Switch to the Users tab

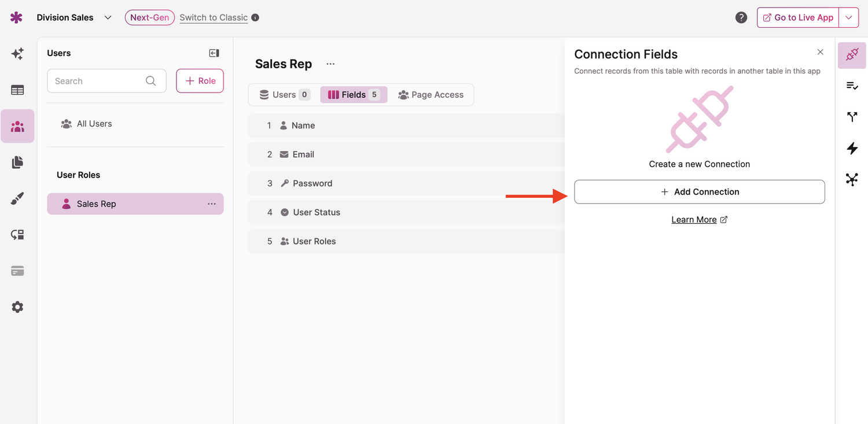284,95
